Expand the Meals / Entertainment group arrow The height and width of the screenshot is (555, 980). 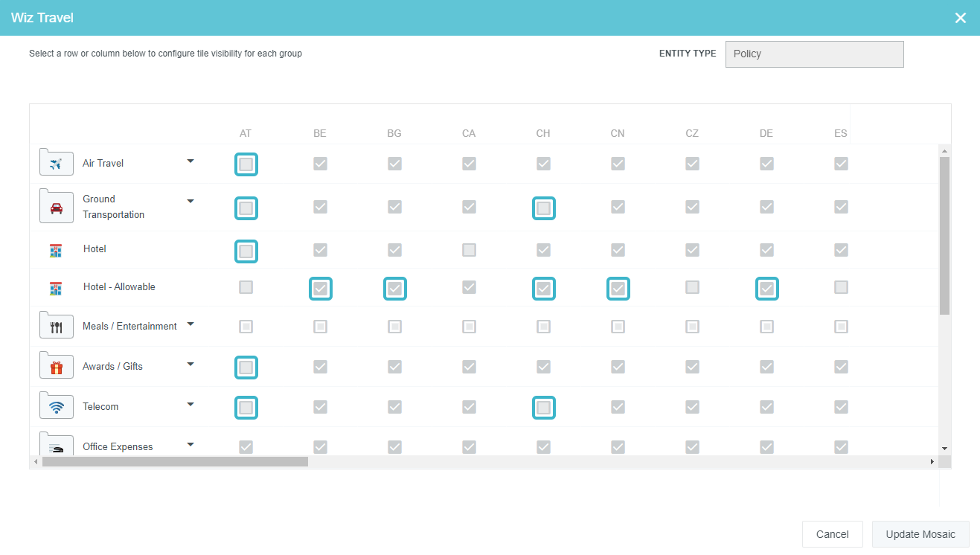[190, 324]
